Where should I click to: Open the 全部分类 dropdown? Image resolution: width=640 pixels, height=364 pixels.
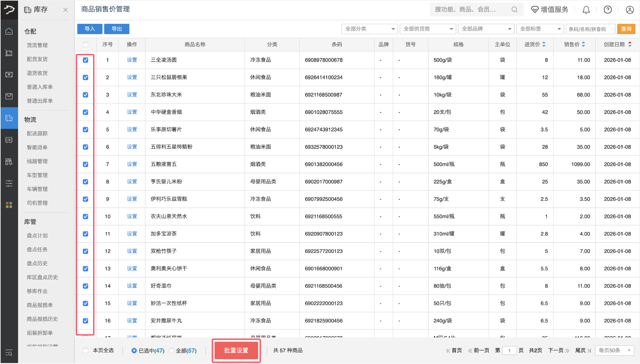pos(369,29)
